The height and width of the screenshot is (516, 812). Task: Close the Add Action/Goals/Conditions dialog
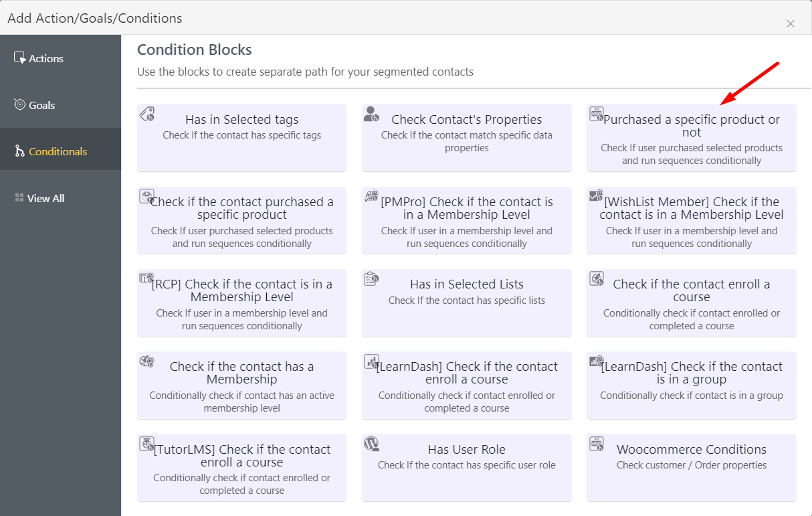[791, 23]
